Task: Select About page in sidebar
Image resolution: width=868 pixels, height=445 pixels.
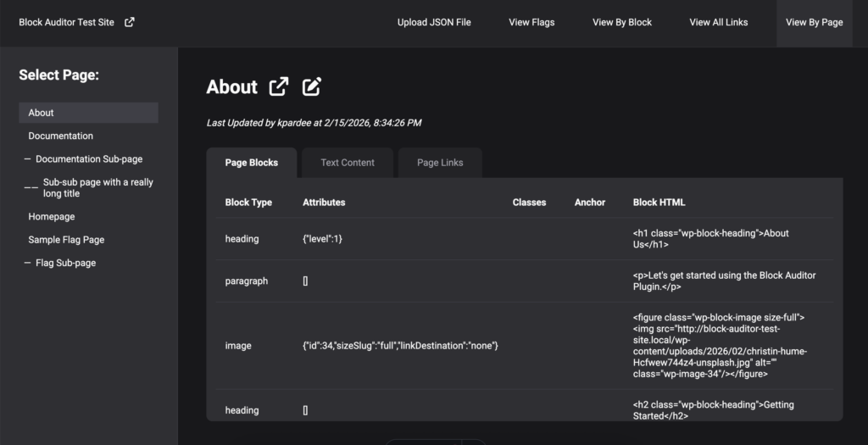Action: click(x=42, y=113)
